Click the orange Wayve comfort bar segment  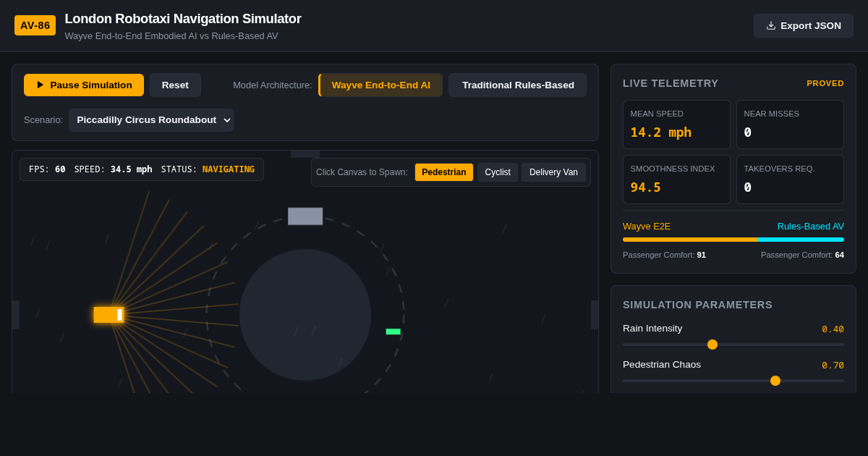coord(690,240)
